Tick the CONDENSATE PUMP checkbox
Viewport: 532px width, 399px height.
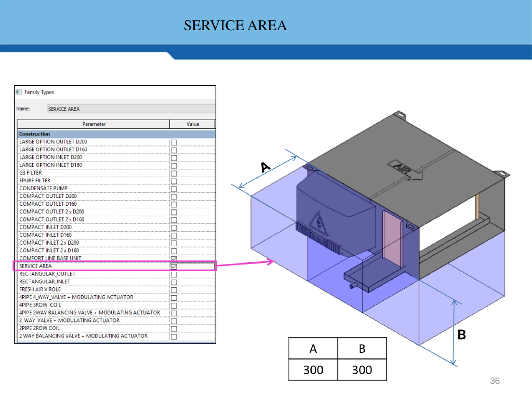point(174,189)
